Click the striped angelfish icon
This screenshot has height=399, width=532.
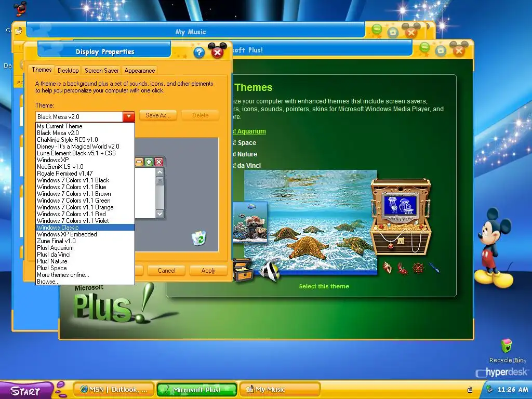(270, 271)
